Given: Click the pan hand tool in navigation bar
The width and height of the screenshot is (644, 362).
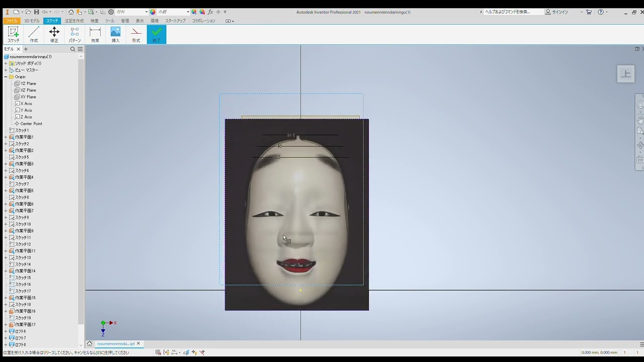Looking at the screenshot, I should (640, 120).
